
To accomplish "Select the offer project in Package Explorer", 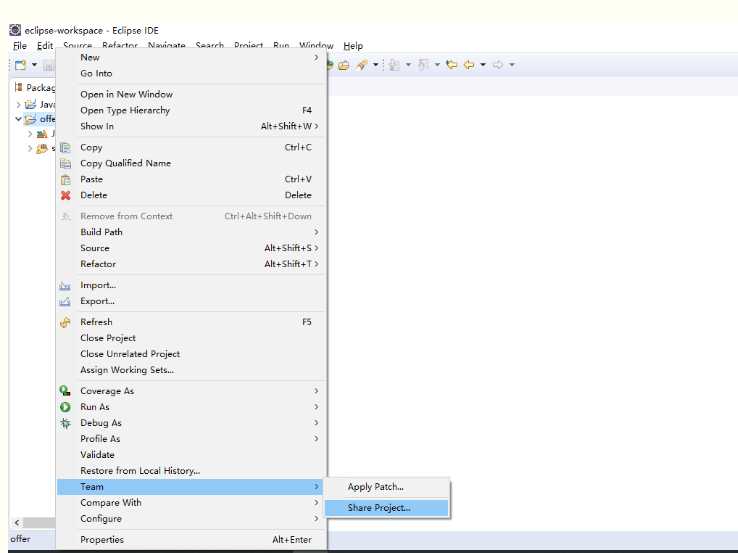I will coord(41,119).
